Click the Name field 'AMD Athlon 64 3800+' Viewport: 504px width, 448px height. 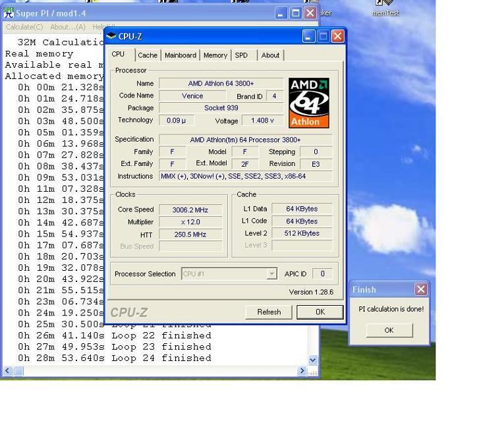tap(221, 84)
